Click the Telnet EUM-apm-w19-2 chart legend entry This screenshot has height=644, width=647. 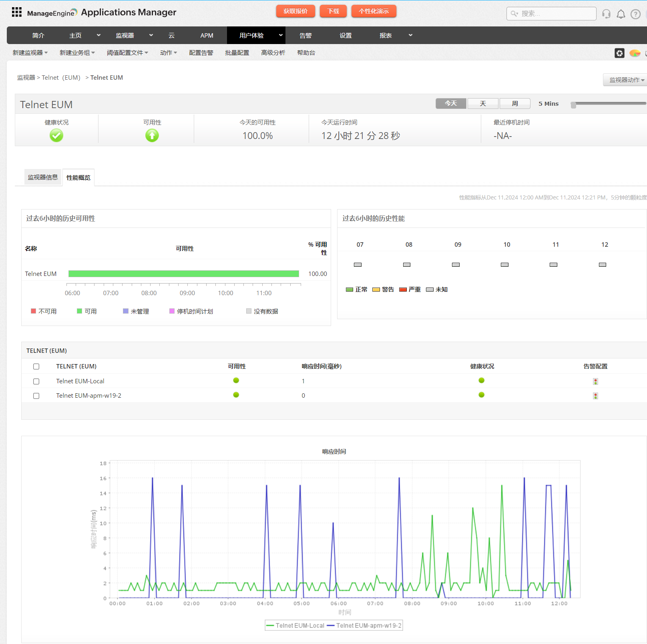coord(364,626)
